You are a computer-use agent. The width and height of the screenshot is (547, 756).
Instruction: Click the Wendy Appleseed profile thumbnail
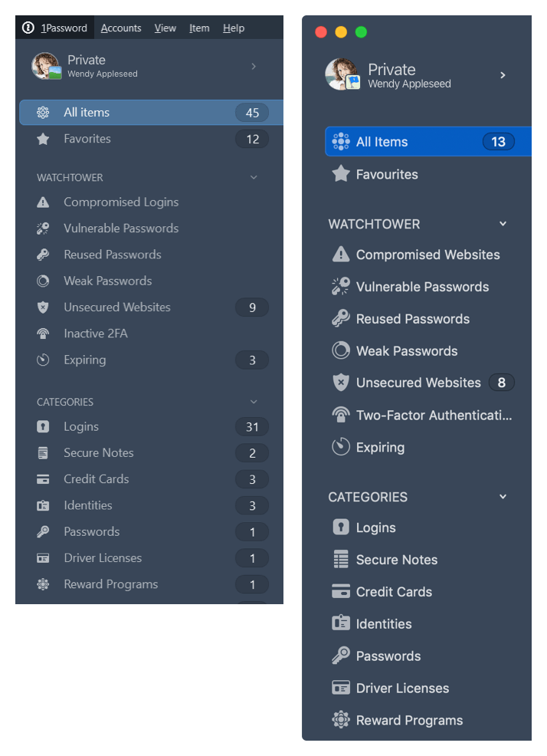[45, 66]
